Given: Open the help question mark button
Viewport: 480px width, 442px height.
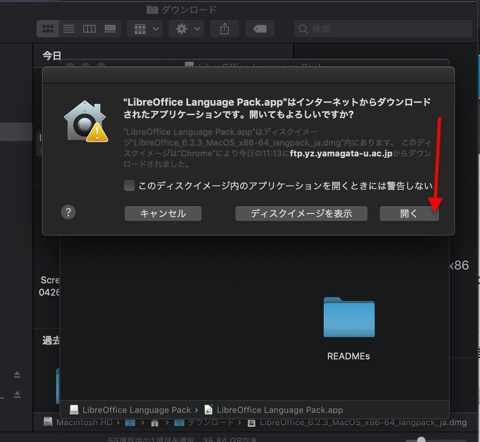Looking at the screenshot, I should coord(68,212).
